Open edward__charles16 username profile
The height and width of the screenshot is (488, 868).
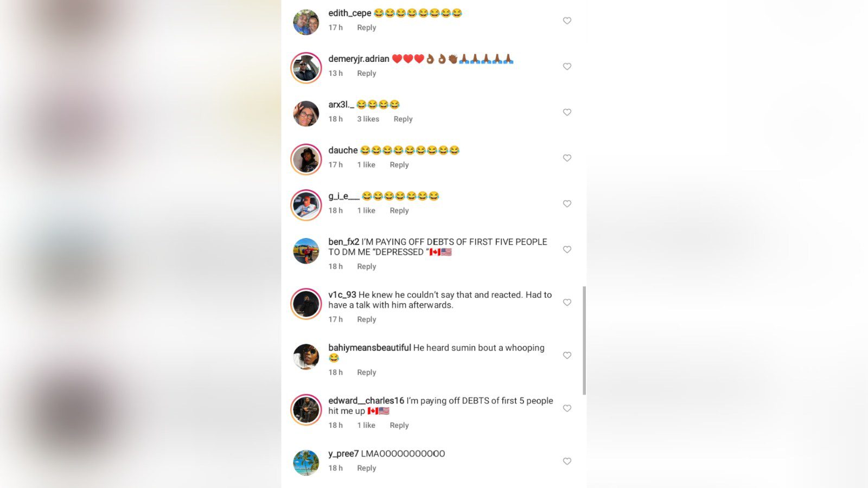pos(366,401)
